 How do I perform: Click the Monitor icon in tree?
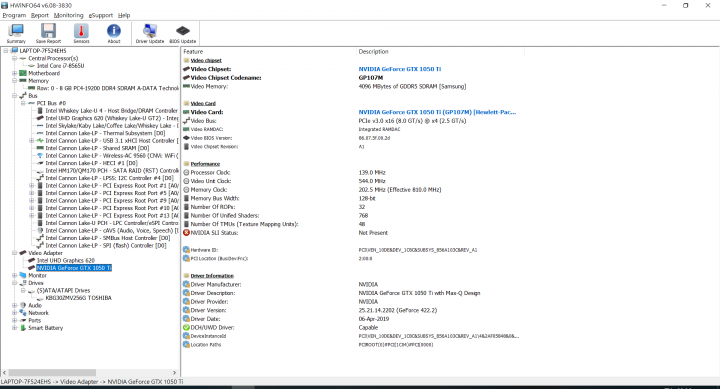point(23,275)
